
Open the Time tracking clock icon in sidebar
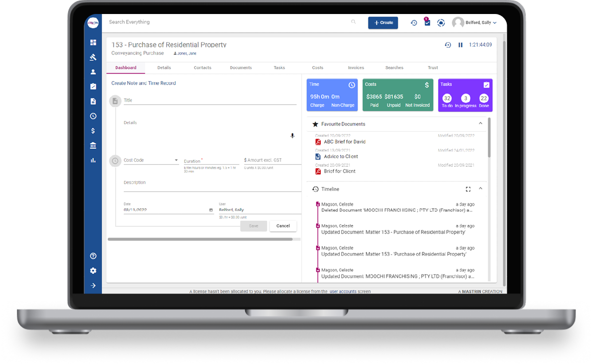point(93,116)
